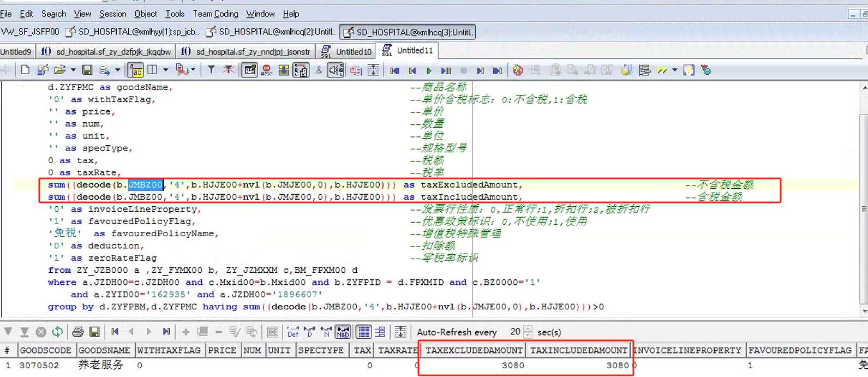Open the Window menu
This screenshot has height=377, width=868.
pyautogui.click(x=260, y=14)
